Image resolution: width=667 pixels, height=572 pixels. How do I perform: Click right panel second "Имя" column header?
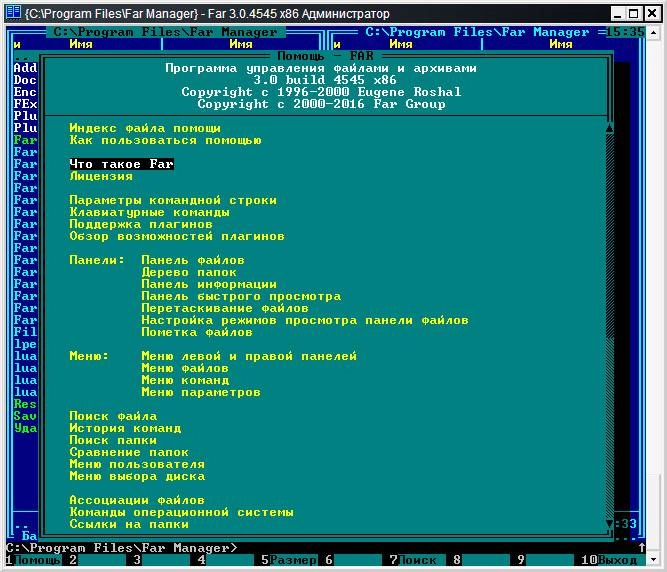click(x=561, y=44)
